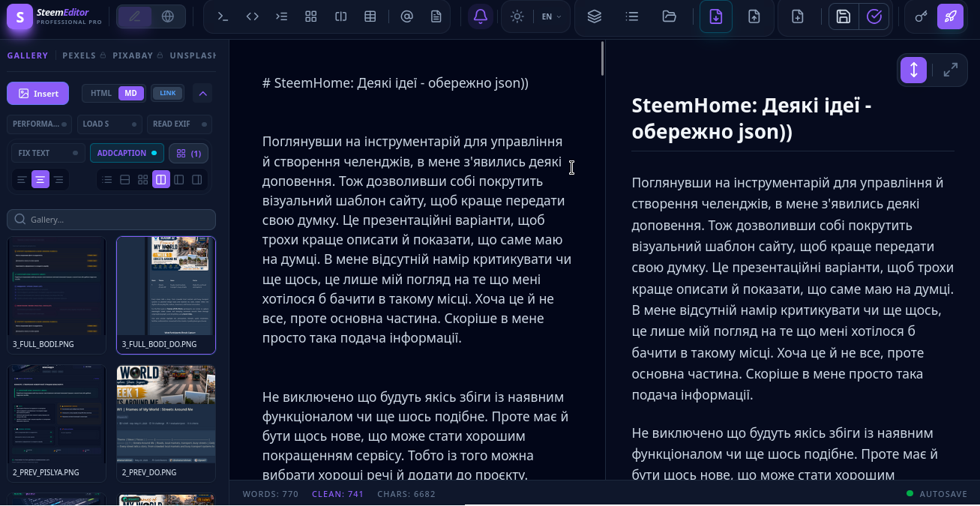Open the EN language dropdown
The height and width of the screenshot is (506, 980).
tap(551, 16)
